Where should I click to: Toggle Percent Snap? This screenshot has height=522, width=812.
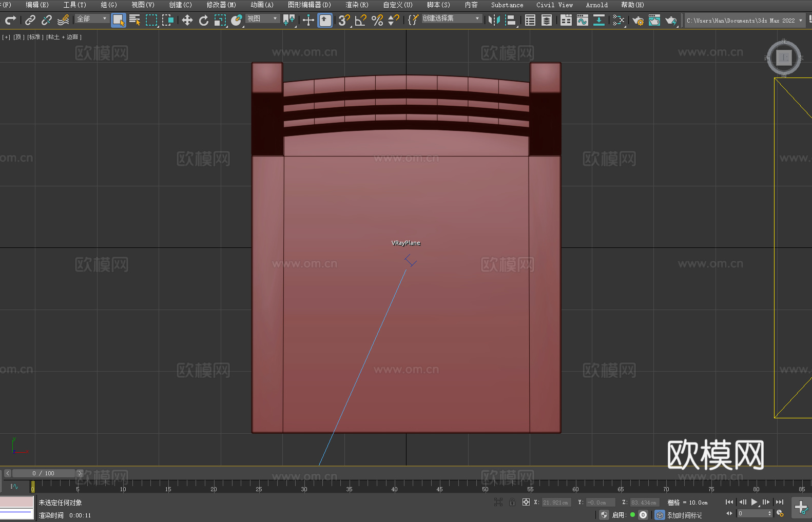click(377, 20)
